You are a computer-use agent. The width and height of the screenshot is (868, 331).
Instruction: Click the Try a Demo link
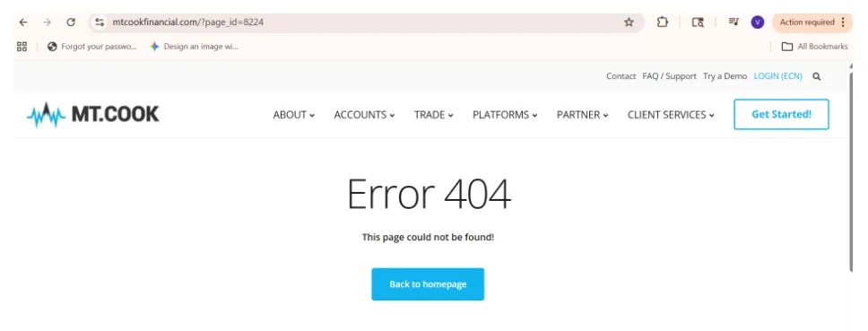(725, 76)
